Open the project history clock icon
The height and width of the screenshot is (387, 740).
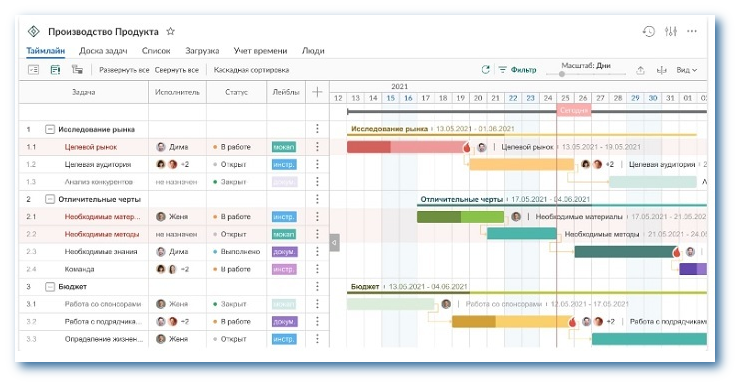tap(649, 32)
